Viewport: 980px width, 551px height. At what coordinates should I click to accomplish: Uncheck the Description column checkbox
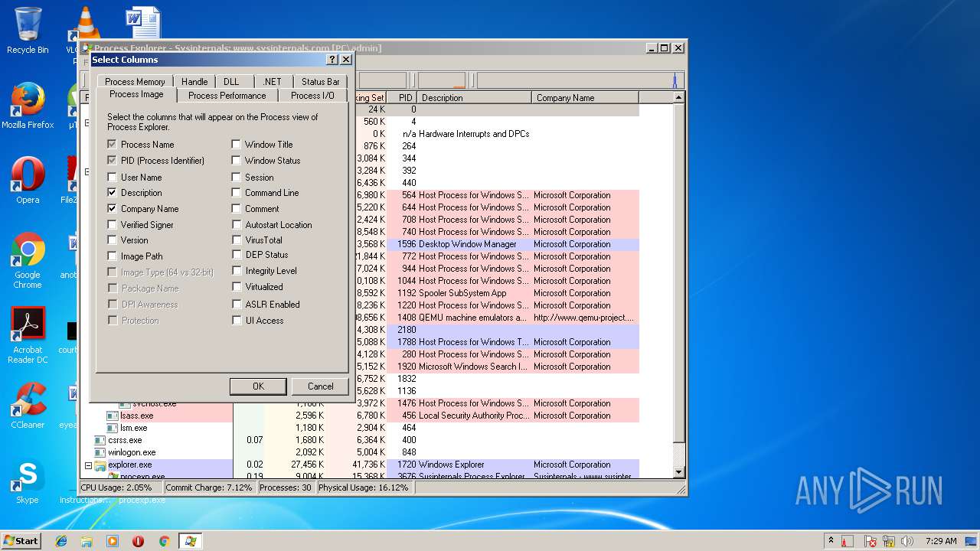113,193
